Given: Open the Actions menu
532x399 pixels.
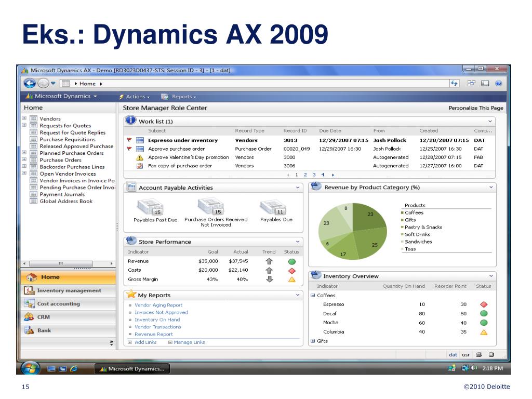Looking at the screenshot, I should pos(135,97).
